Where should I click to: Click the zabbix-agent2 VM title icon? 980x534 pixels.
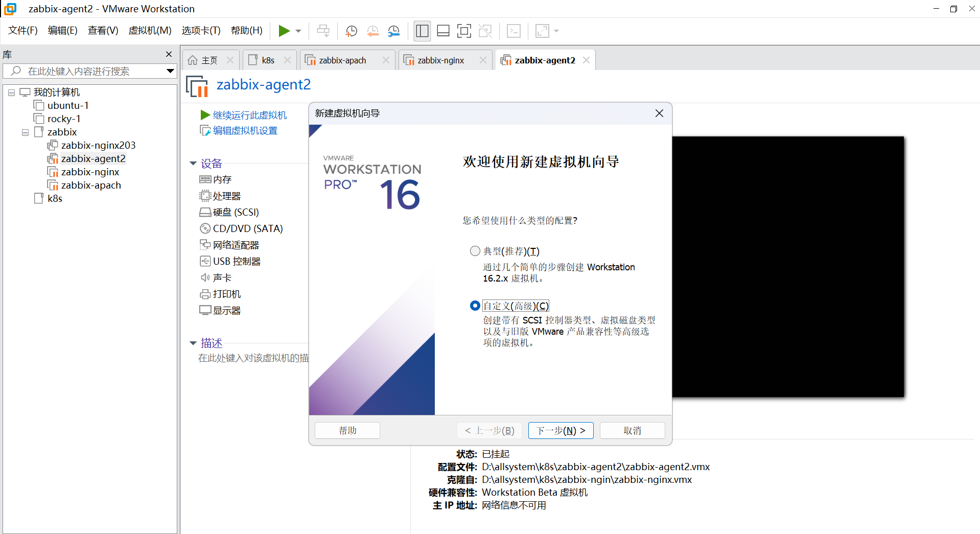pos(197,86)
